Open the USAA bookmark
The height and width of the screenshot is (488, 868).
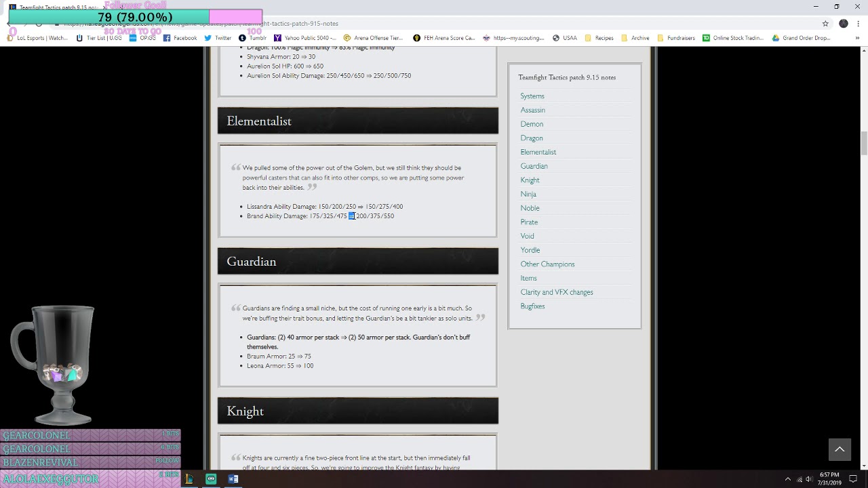(x=565, y=38)
